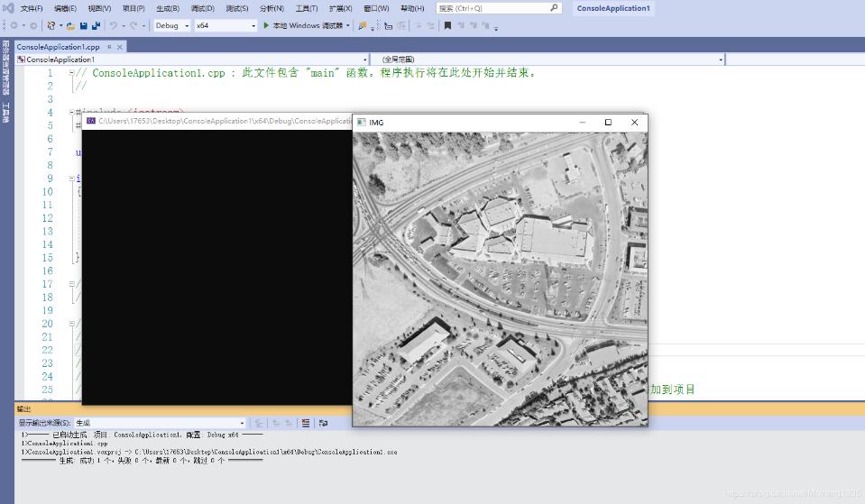
Task: Click the find message in code icon
Action: (258, 423)
